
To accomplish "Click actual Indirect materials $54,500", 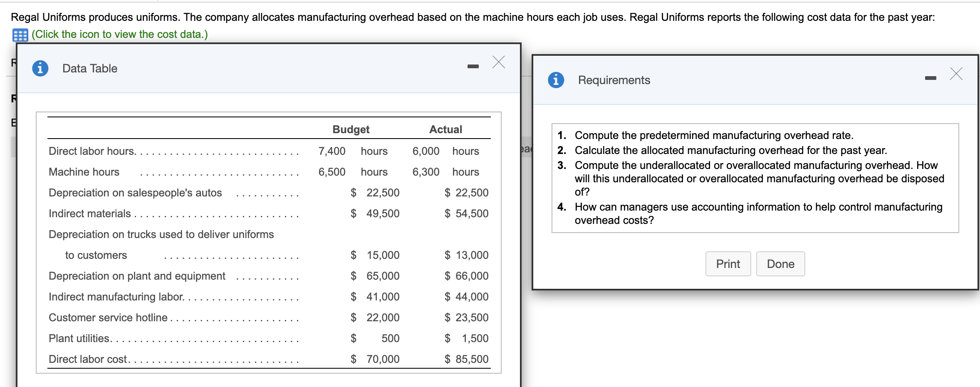I will coord(466,213).
